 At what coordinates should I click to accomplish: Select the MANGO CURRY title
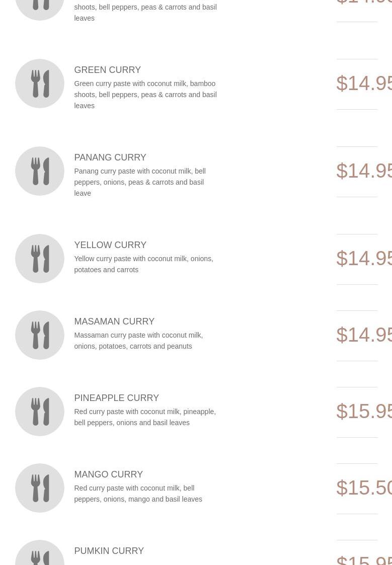108,474
